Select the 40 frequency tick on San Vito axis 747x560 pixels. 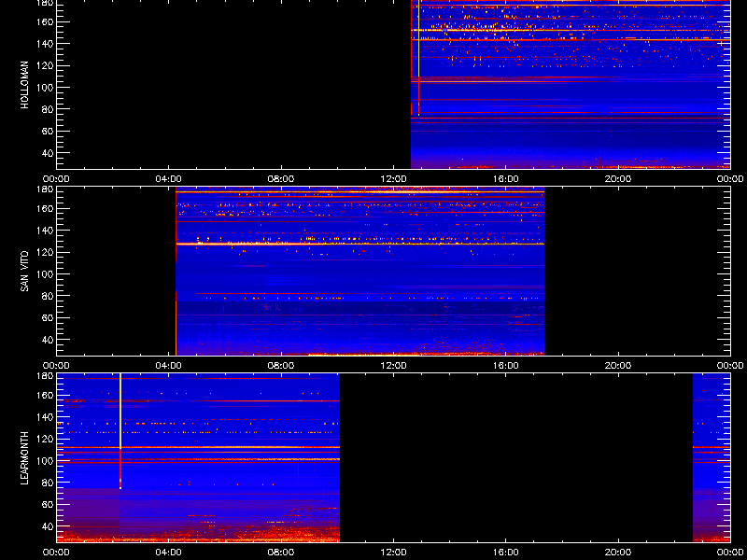(x=49, y=340)
